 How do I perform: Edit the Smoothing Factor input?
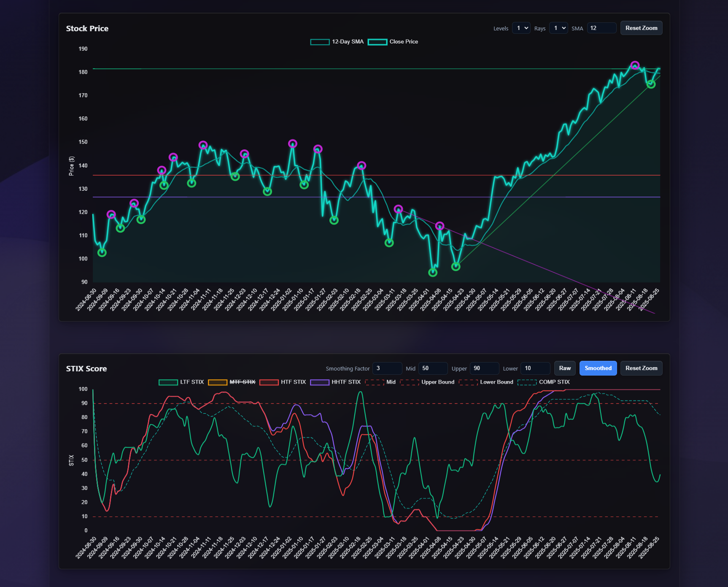(x=387, y=368)
